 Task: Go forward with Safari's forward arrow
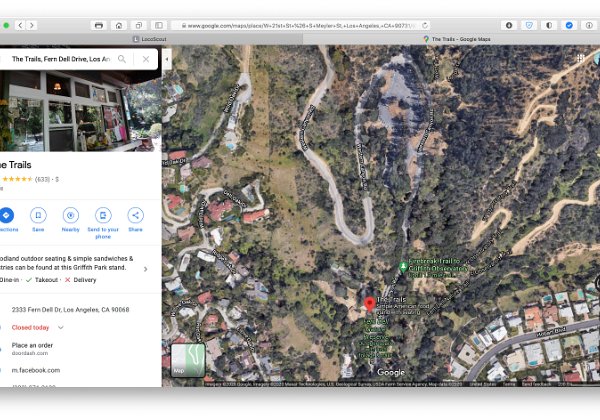pyautogui.click(x=32, y=26)
